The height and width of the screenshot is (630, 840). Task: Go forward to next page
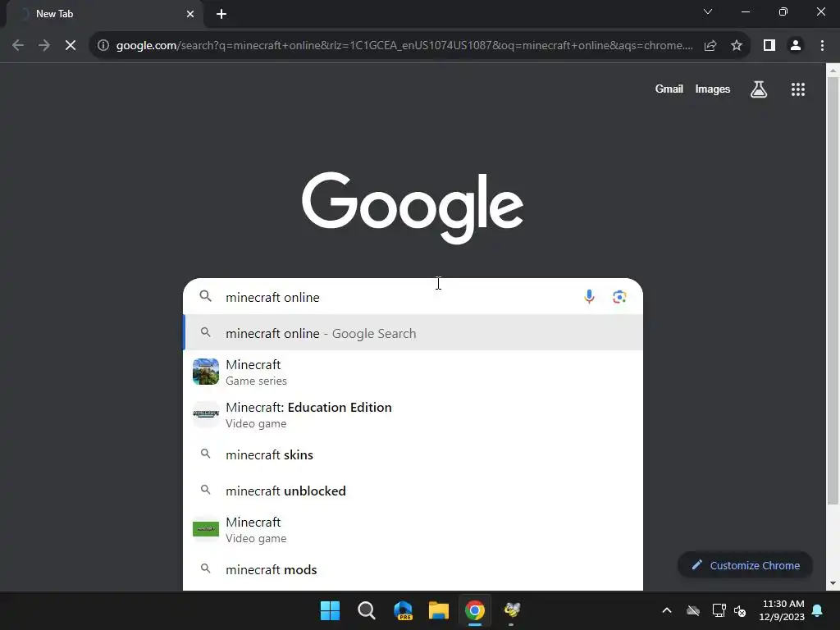pyautogui.click(x=44, y=46)
